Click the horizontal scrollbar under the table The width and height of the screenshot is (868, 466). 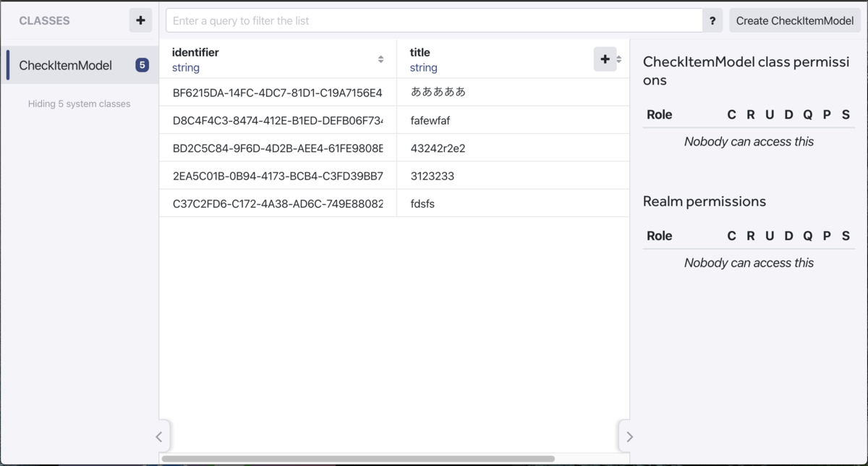point(358,459)
